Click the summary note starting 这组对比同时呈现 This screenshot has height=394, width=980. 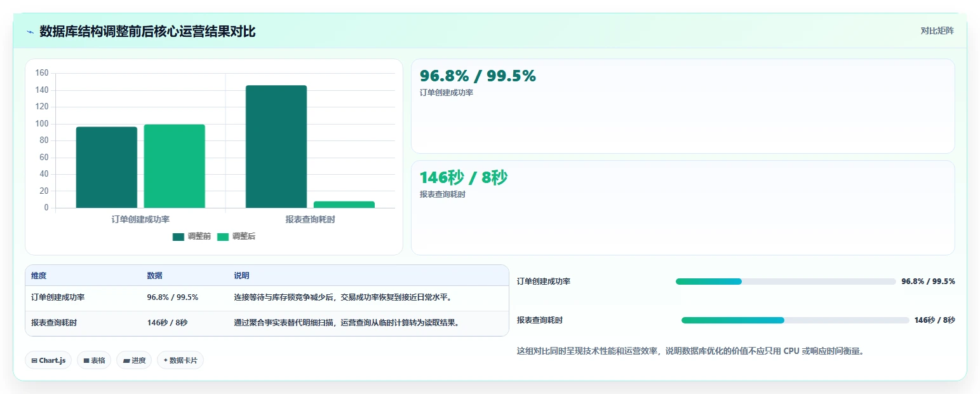coord(691,351)
